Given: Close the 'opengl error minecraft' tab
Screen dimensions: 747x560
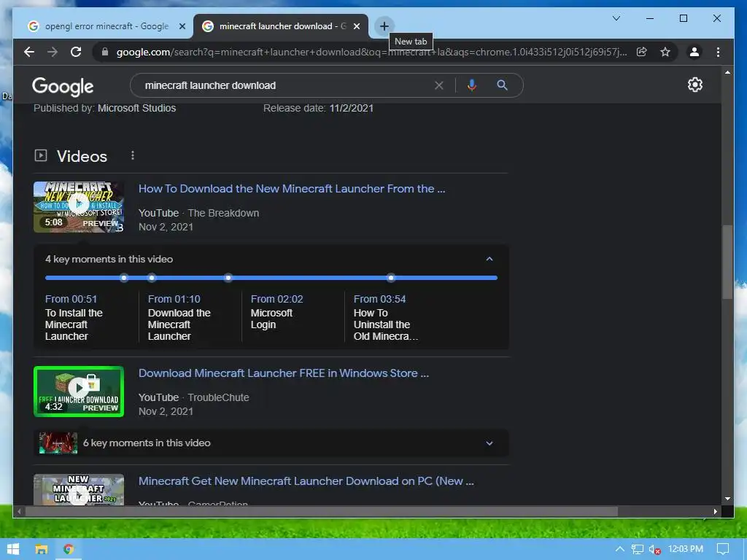Looking at the screenshot, I should (x=182, y=27).
